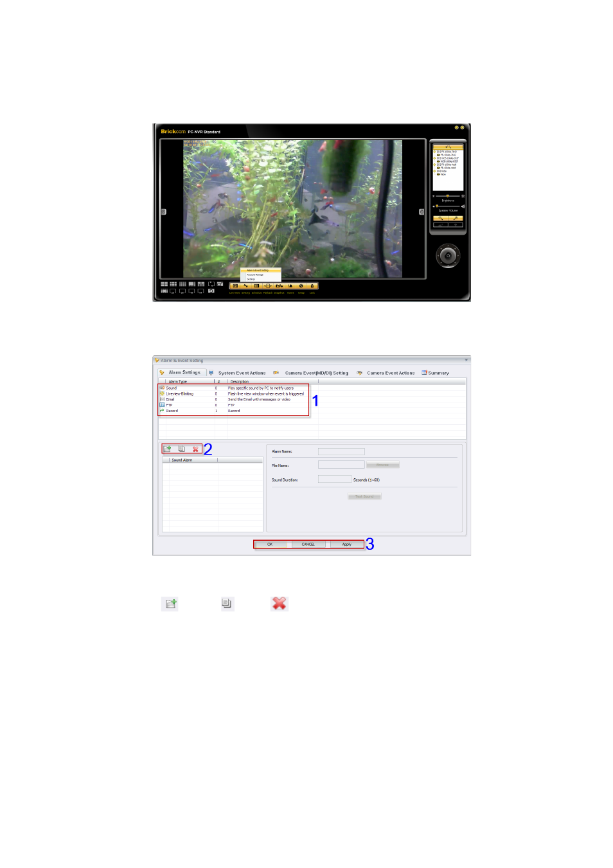Click the search bar atop camera list

click(448, 147)
